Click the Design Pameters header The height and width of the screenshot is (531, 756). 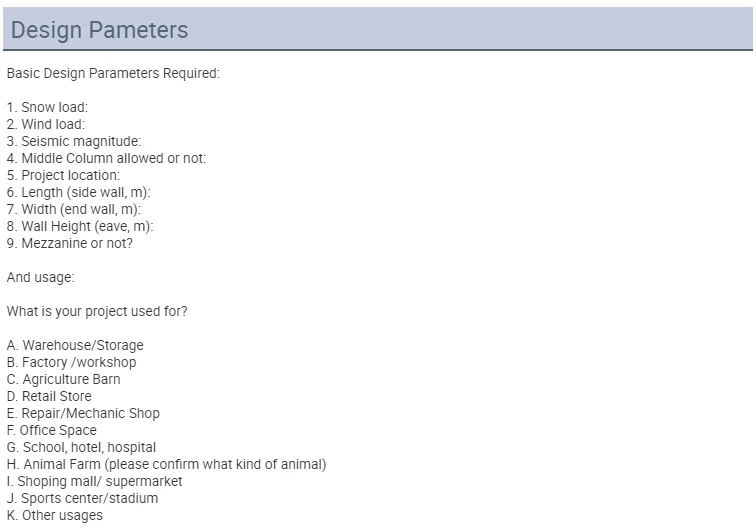pyautogui.click(x=99, y=30)
